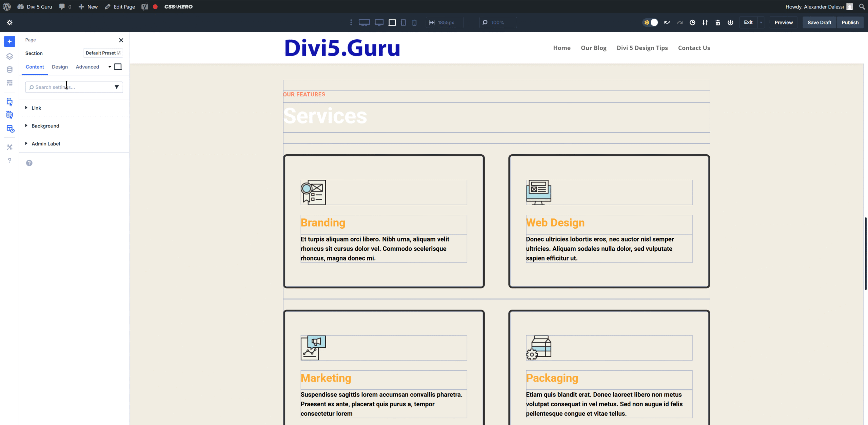Click the trash icon to clear the layout
The width and height of the screenshot is (868, 425).
pos(717,22)
